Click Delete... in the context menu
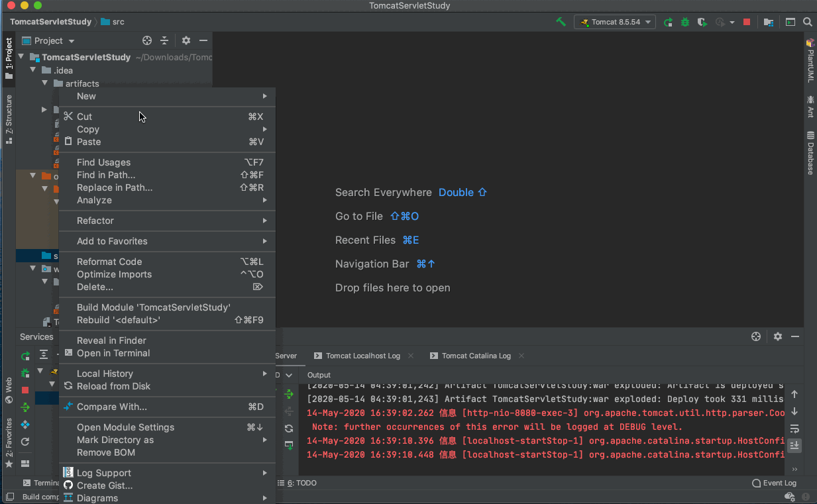Image resolution: width=817 pixels, height=504 pixels. pyautogui.click(x=167, y=287)
